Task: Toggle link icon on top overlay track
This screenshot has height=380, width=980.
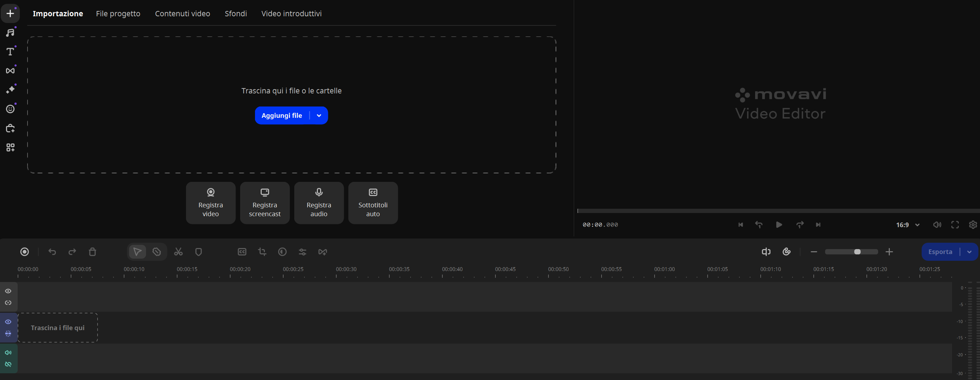Action: pos(8,303)
